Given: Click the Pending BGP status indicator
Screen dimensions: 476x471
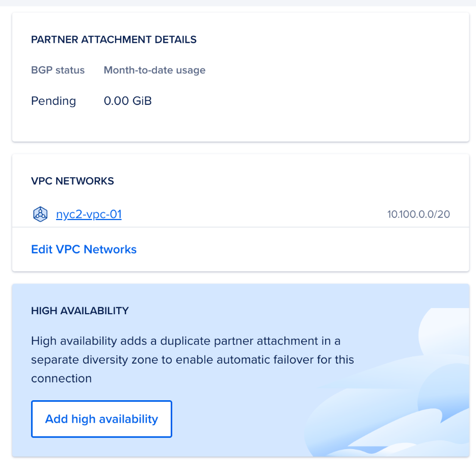Looking at the screenshot, I should [54, 101].
